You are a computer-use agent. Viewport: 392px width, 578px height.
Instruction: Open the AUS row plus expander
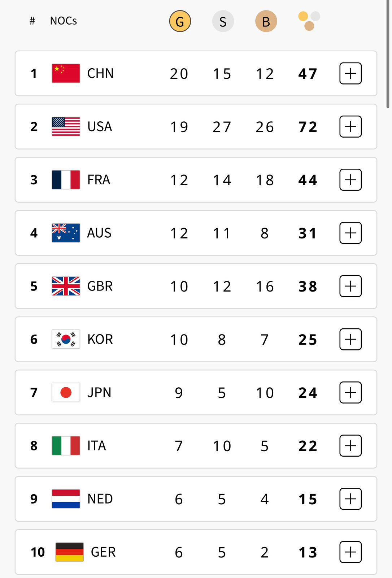coord(350,233)
